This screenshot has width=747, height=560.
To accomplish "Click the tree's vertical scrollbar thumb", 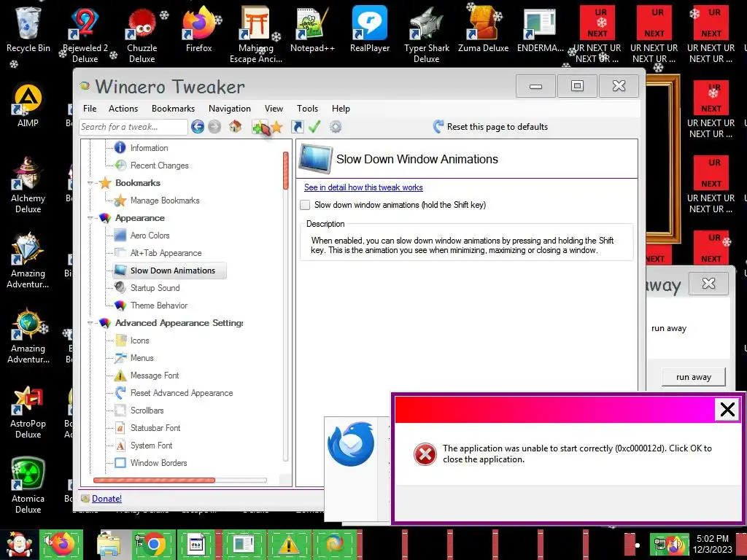I will (x=286, y=171).
